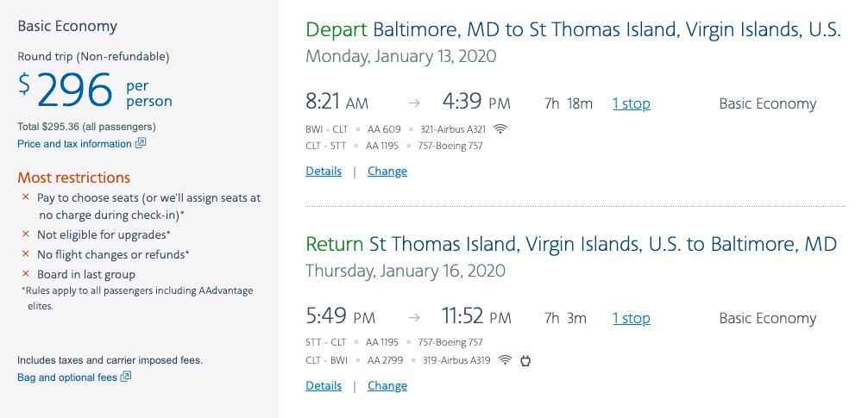
Task: Change the return flight on January 16
Action: tap(387, 386)
